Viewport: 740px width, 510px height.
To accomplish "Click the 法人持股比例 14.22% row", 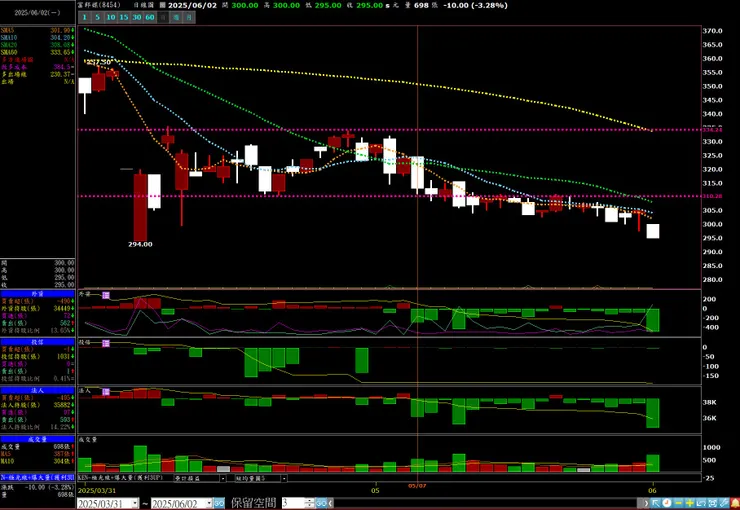I will (x=37, y=427).
